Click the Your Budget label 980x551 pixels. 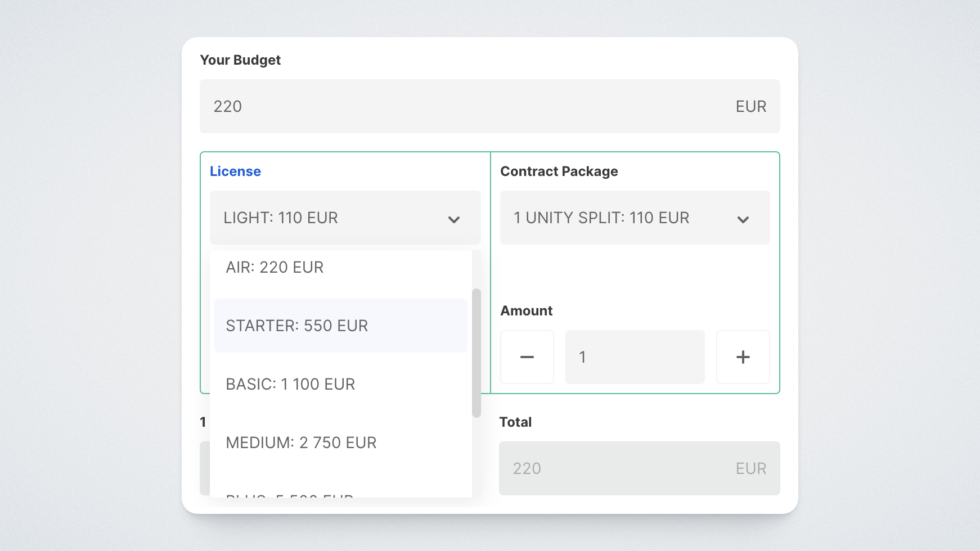coord(240,60)
